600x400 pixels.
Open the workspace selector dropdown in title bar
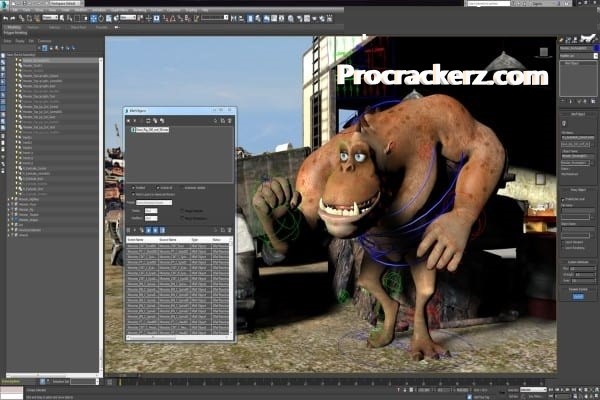click(x=65, y=3)
